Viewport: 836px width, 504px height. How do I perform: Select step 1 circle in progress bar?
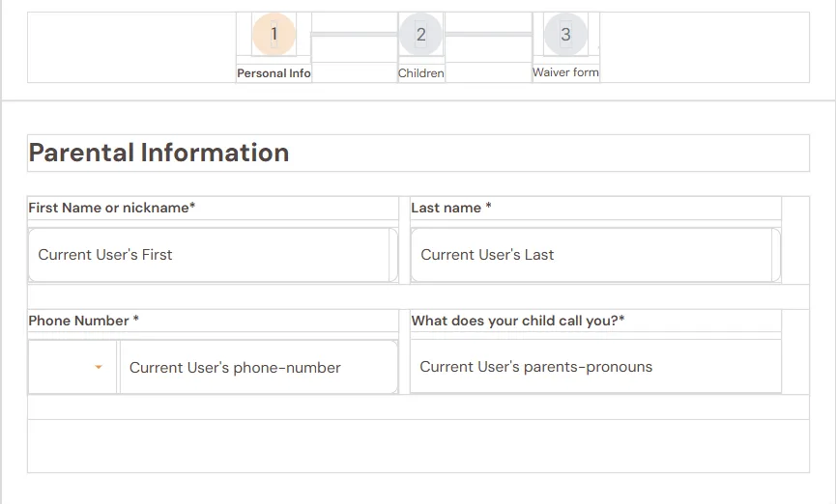tap(274, 34)
